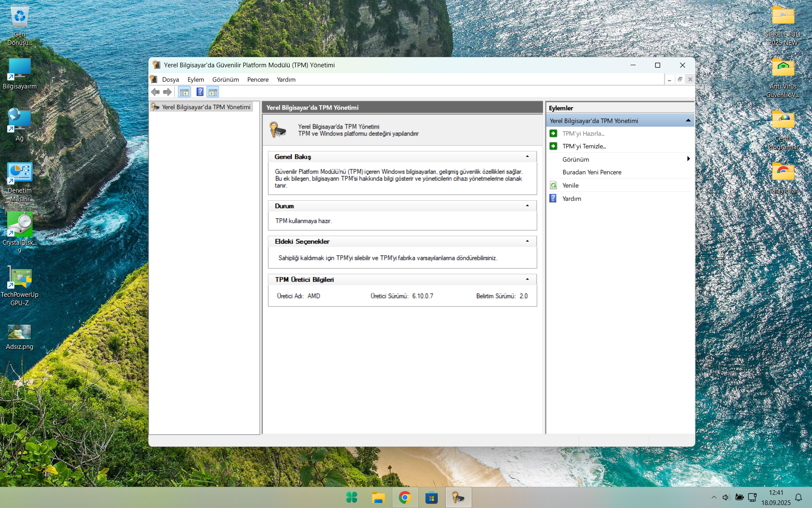Viewport: 812px width, 508px height.
Task: Select the Denetim Masası desktop icon
Action: click(x=19, y=182)
